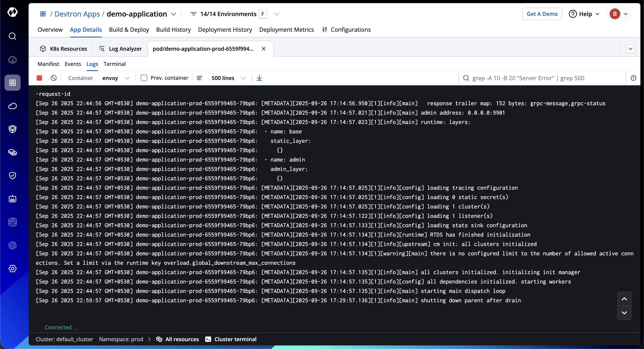This screenshot has height=349, width=644.
Task: Expand the user profile B menu
Action: (619, 14)
